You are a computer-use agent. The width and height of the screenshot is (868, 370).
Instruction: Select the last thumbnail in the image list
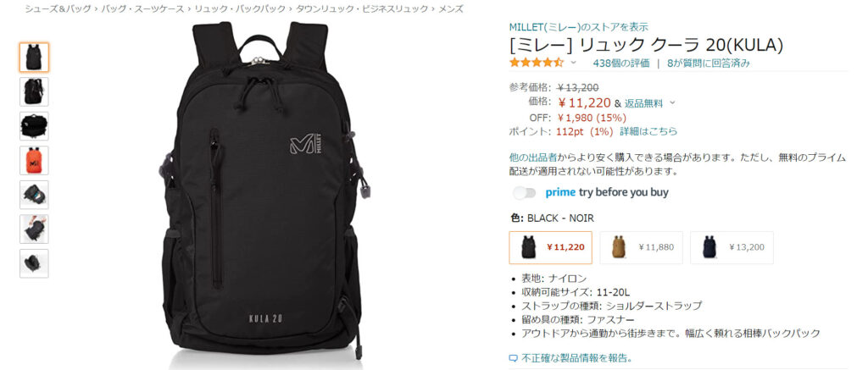click(34, 263)
